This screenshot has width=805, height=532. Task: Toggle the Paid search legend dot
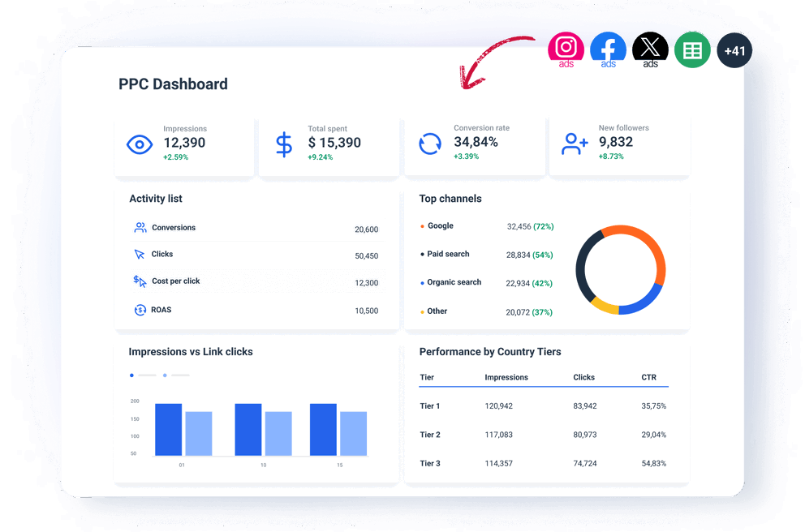(x=423, y=255)
